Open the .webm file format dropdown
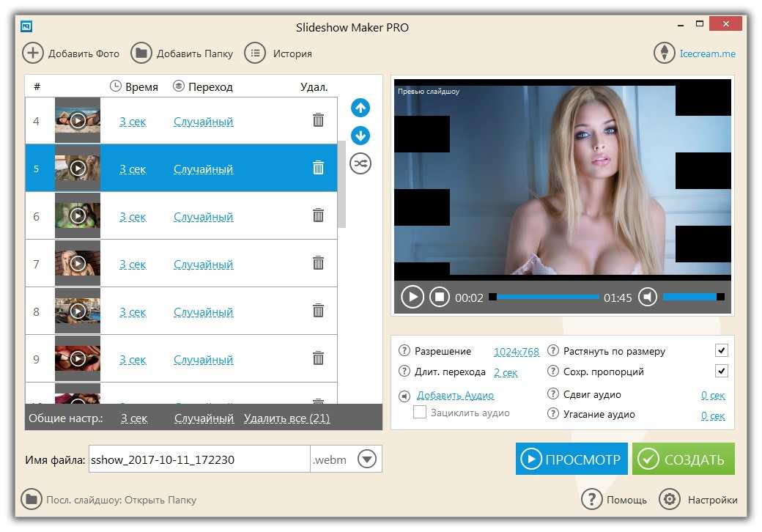This screenshot has width=762, height=532. click(367, 459)
